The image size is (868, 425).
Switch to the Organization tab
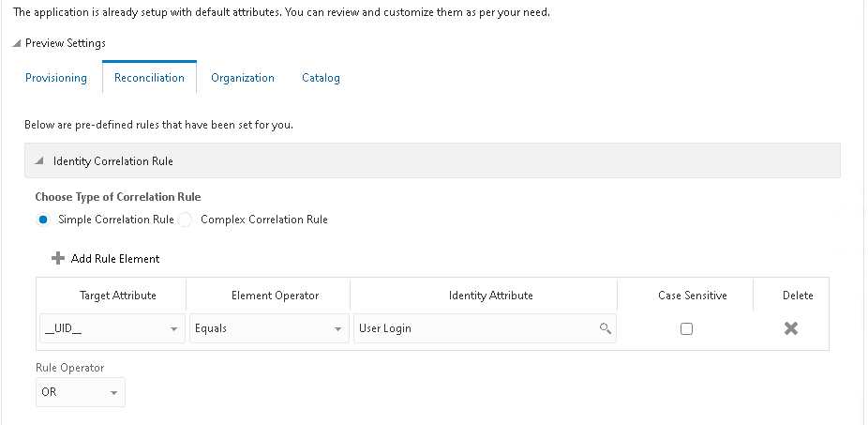click(x=243, y=78)
